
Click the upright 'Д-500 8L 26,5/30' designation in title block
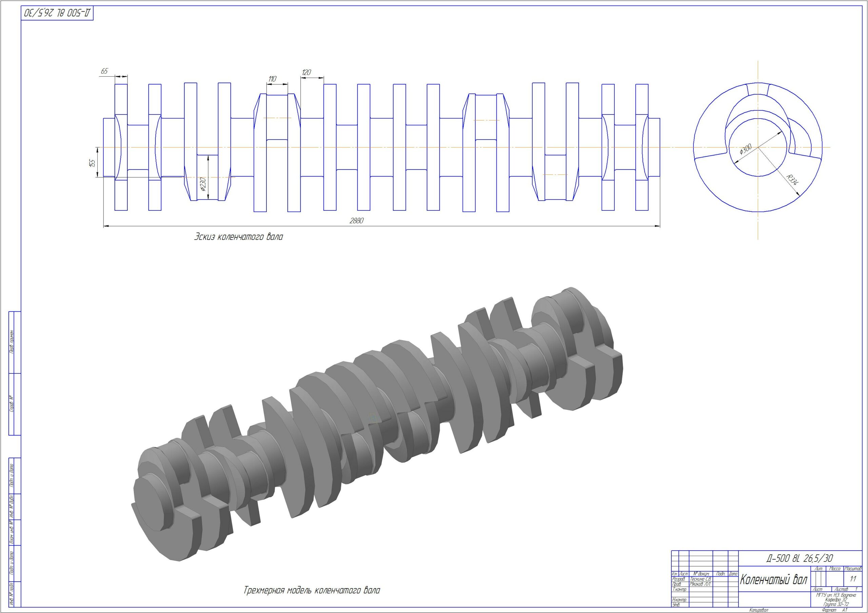point(800,558)
